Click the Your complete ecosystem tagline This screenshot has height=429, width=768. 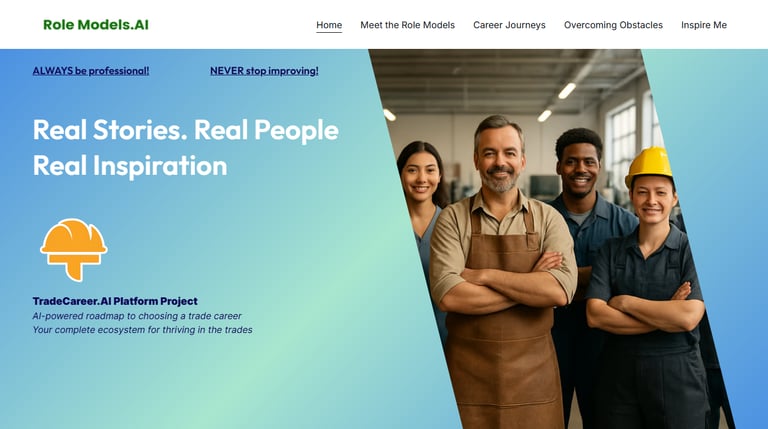pos(143,330)
